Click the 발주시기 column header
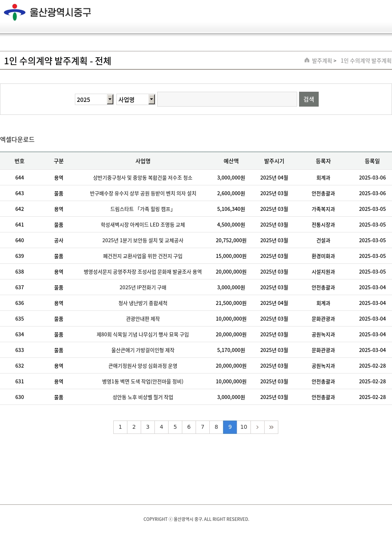This screenshot has width=392, height=544. point(274,161)
